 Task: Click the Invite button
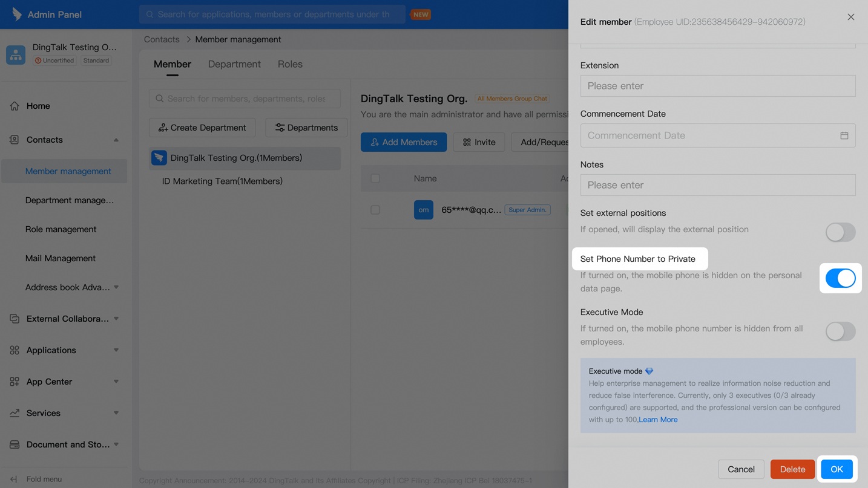479,142
